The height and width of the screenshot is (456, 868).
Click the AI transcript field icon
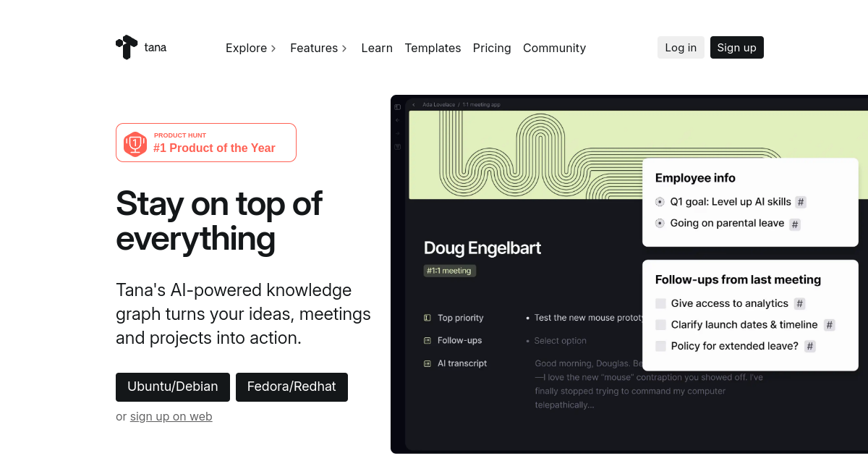[x=427, y=363]
